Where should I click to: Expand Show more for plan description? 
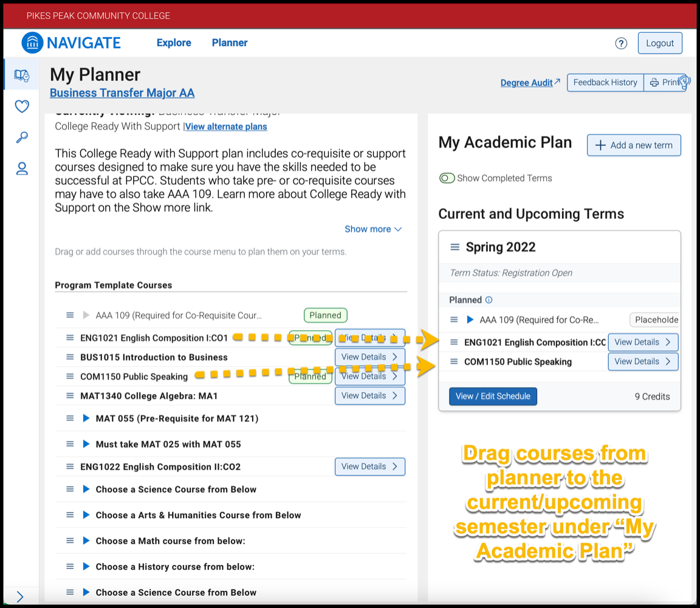pyautogui.click(x=373, y=229)
